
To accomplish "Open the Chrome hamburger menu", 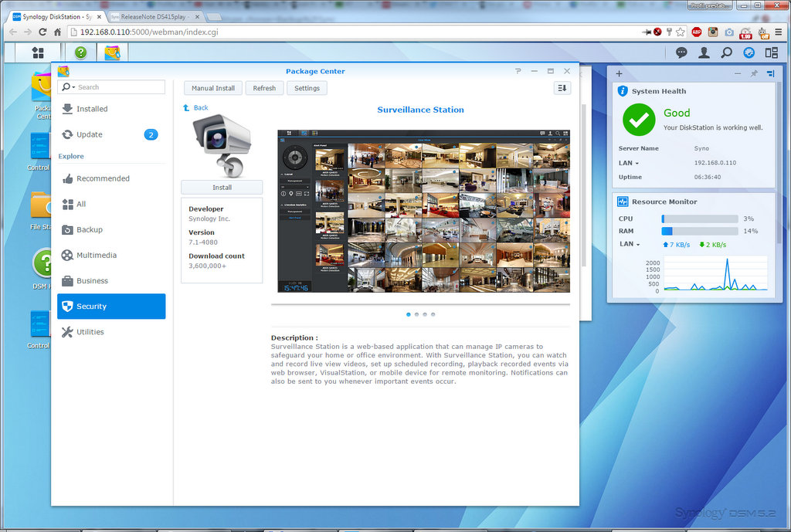I will pos(779,32).
